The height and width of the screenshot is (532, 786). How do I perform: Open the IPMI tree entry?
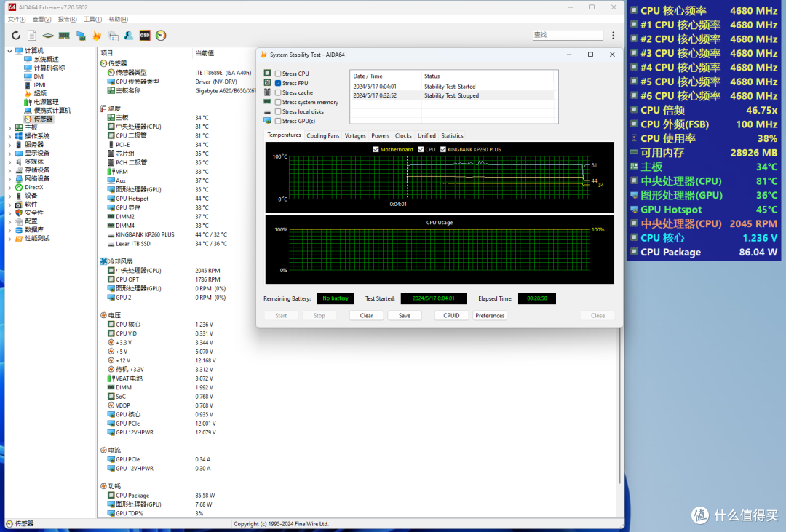click(x=39, y=84)
